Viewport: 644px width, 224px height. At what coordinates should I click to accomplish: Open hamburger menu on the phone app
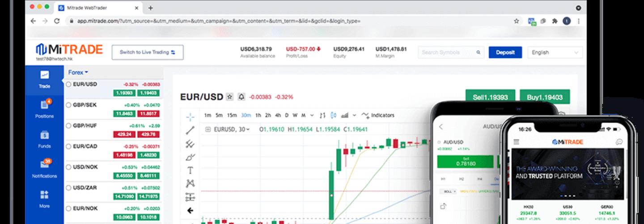coord(517,142)
